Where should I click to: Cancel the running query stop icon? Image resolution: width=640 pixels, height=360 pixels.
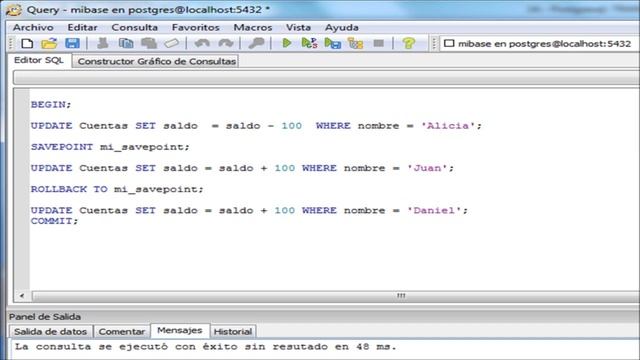tap(379, 43)
